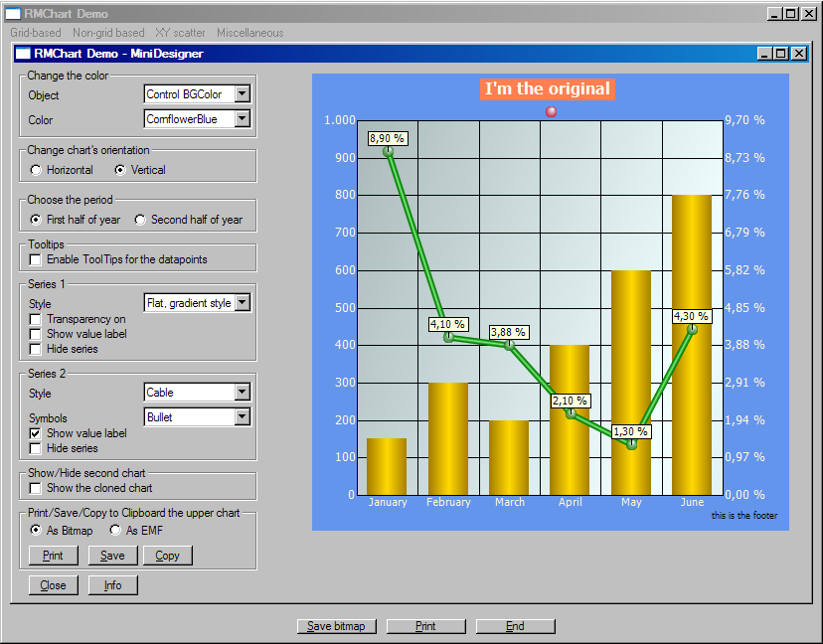Minimize the MiniDesigner inner window
The image size is (823, 644).
(765, 53)
